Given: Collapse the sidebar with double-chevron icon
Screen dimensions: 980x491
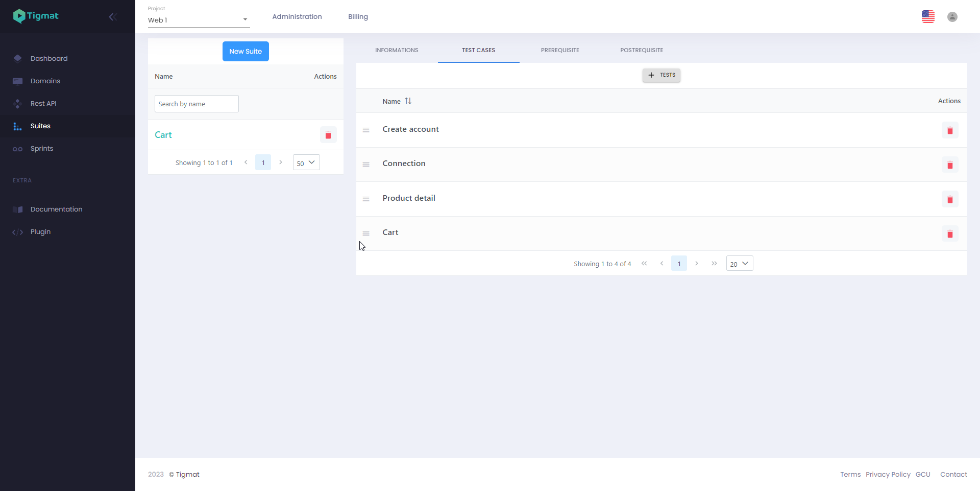Looking at the screenshot, I should point(113,17).
